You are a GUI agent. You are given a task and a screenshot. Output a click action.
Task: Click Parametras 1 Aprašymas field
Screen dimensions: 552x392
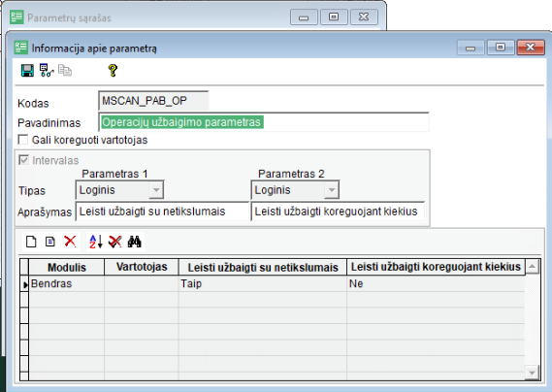click(162, 212)
